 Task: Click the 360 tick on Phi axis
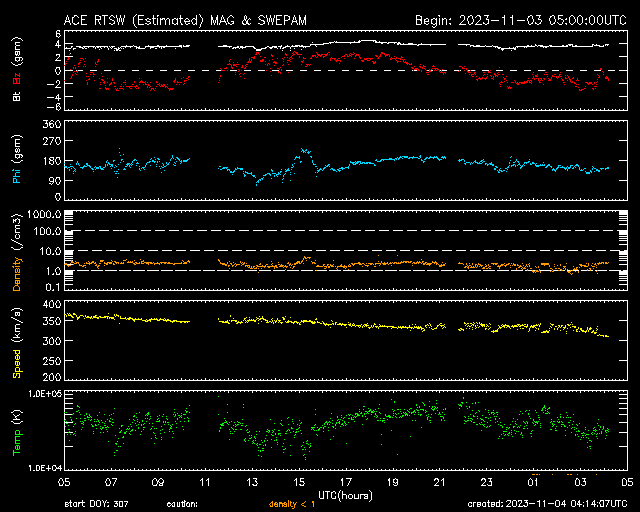(51, 124)
